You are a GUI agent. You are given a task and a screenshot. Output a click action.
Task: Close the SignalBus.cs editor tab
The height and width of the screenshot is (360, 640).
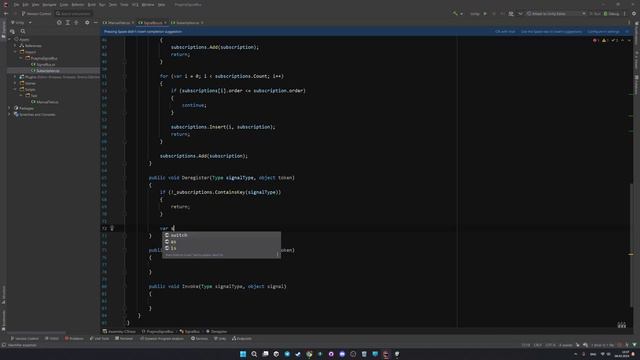click(165, 23)
